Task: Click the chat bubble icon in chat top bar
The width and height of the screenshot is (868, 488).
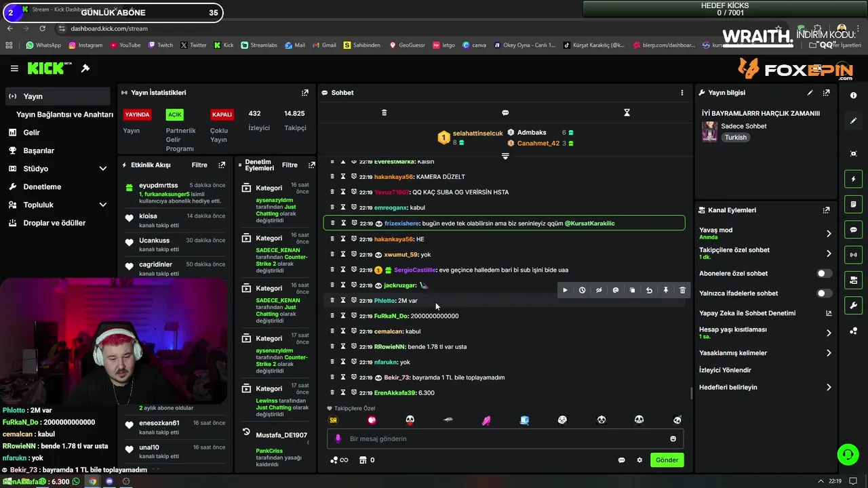Action: point(505,113)
